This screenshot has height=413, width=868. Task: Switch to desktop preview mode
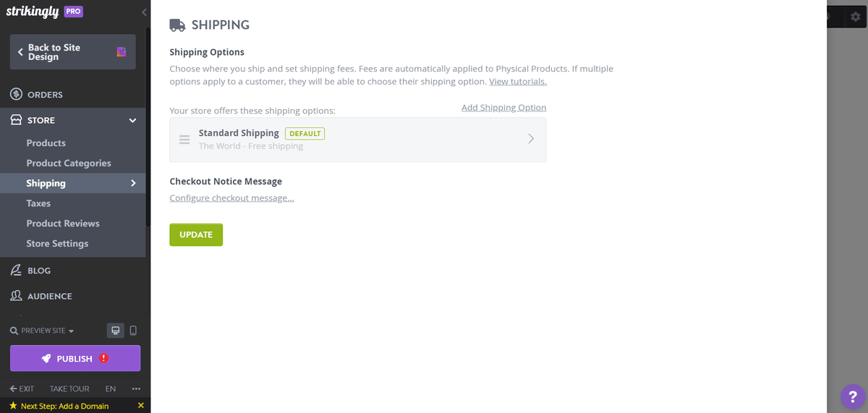point(114,331)
